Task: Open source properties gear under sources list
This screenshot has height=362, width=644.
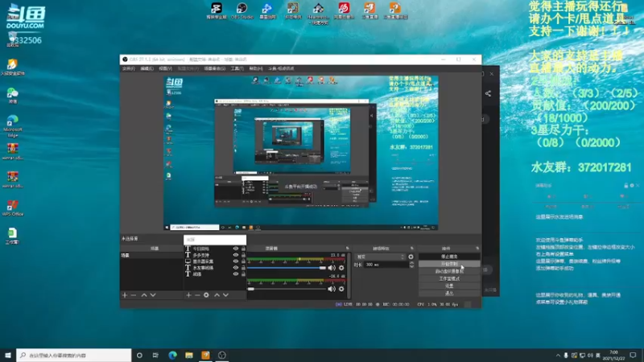Action: [206, 295]
